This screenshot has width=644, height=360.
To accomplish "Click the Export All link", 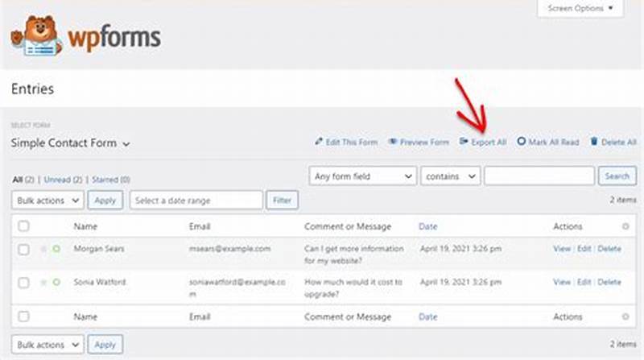I will [x=489, y=143].
